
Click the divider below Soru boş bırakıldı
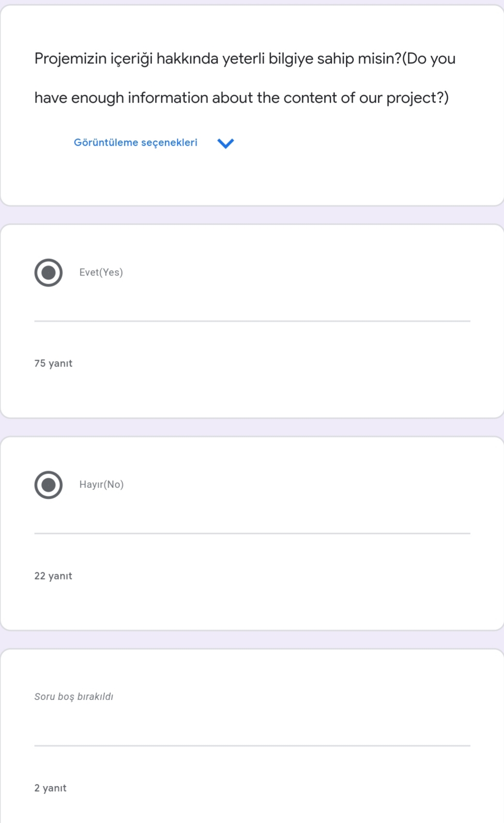252,746
